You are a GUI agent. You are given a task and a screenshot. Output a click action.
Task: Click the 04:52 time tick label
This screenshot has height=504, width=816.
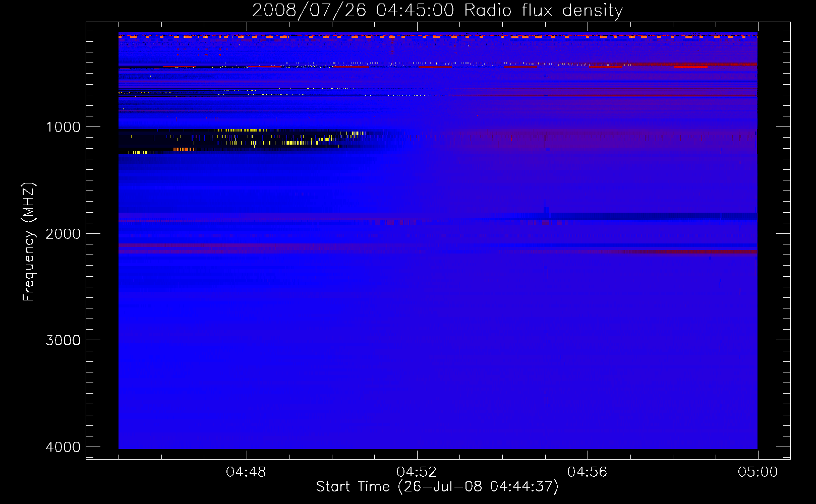pos(417,472)
